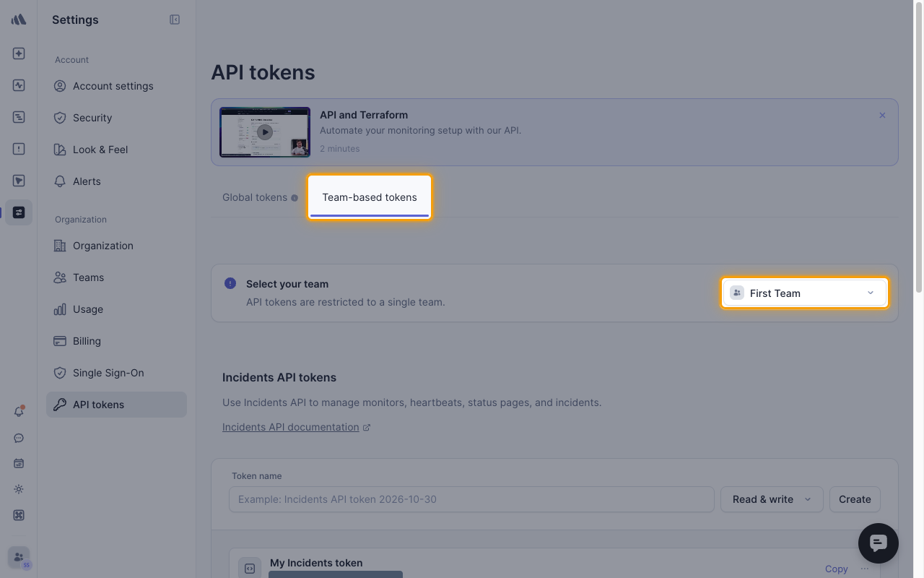
Task: Open the chat support widget
Action: pos(878,543)
